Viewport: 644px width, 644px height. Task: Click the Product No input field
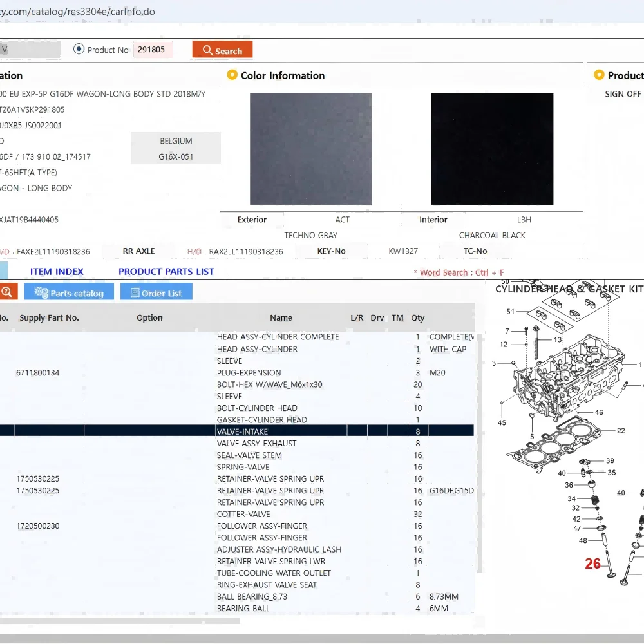pos(153,50)
